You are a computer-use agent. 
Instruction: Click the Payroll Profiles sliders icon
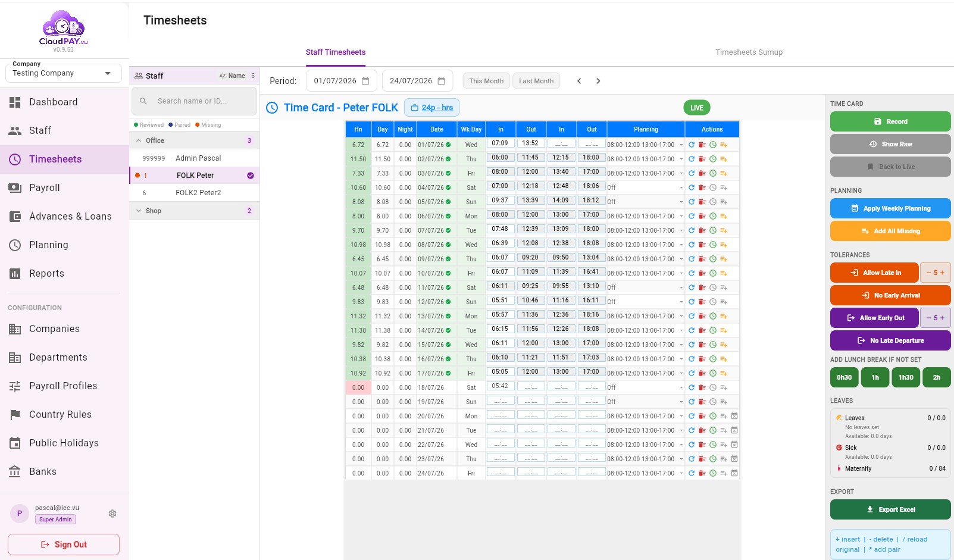[15, 386]
